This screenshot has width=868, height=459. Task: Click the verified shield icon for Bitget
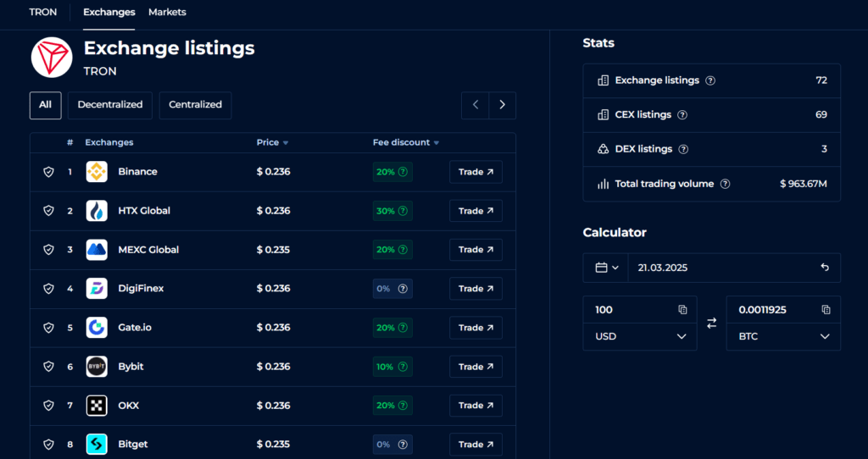(48, 444)
